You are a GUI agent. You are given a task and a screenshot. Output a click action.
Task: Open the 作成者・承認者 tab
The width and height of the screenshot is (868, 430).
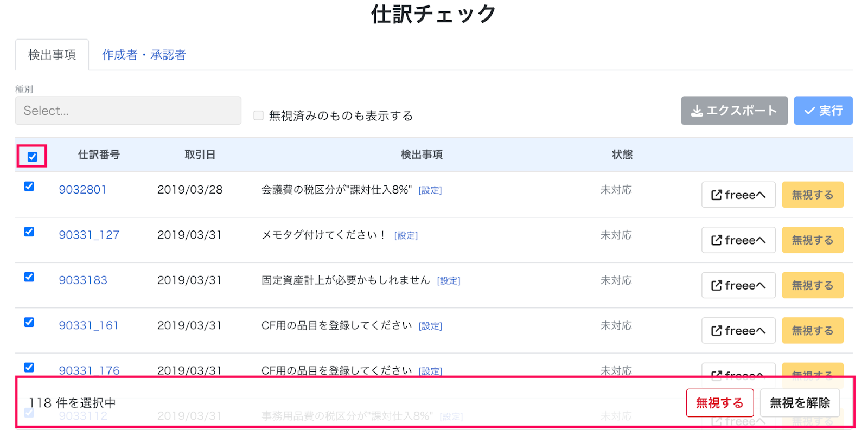tap(144, 55)
